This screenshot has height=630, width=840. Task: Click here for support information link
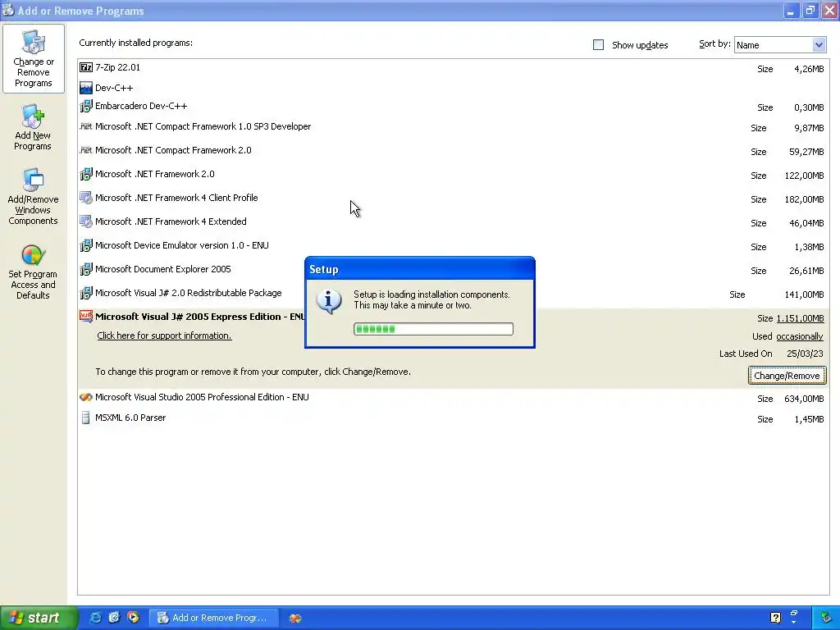point(164,336)
